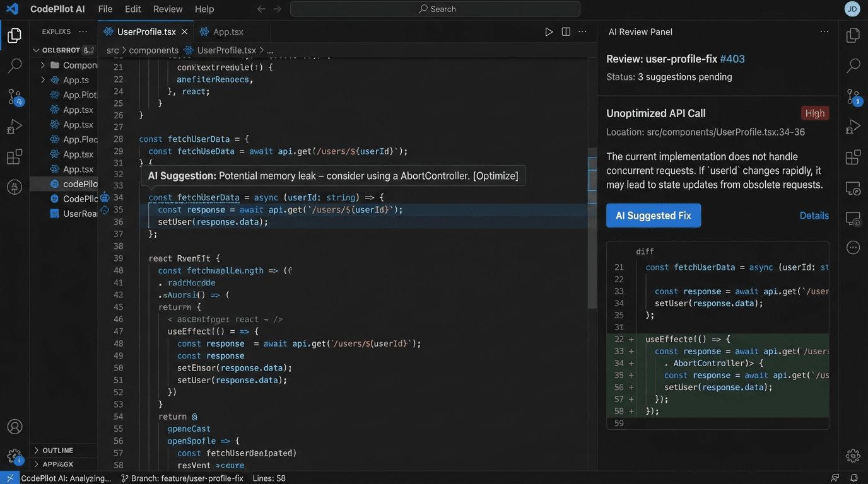Image resolution: width=868 pixels, height=484 pixels.
Task: Click the top Search input field
Action: [x=435, y=9]
